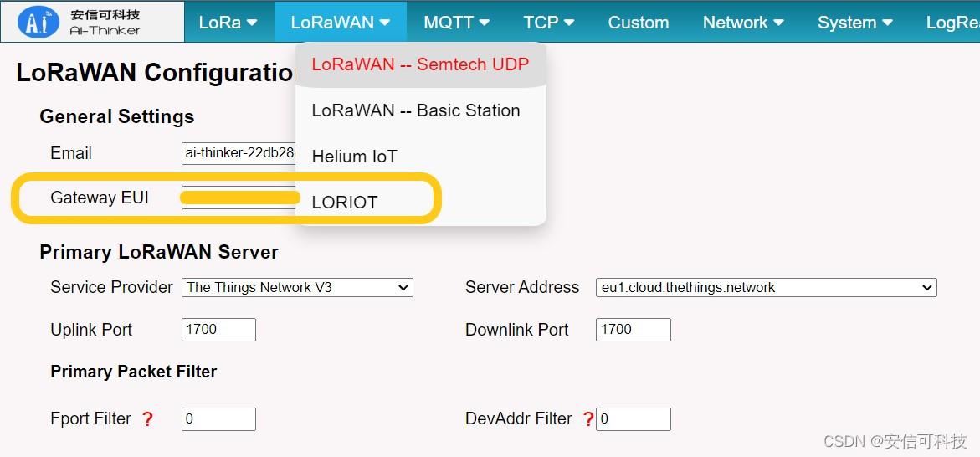
Task: Click the General Settings heading
Action: (117, 117)
